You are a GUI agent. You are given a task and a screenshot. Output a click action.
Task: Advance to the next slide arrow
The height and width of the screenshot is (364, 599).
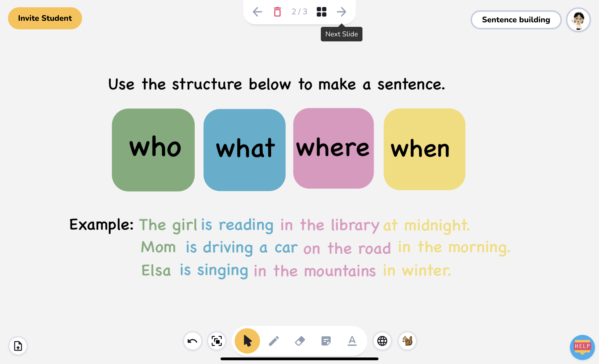pyautogui.click(x=341, y=12)
